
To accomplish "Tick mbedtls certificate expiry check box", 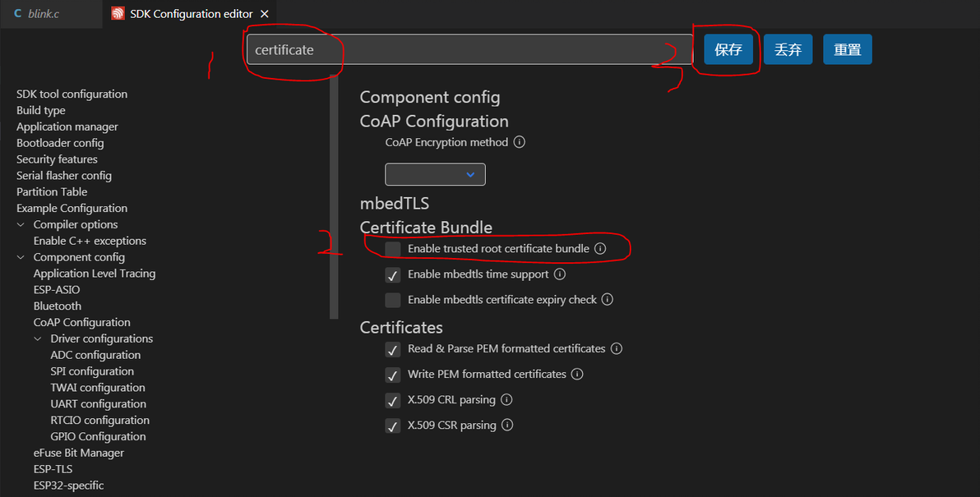I will pos(393,300).
